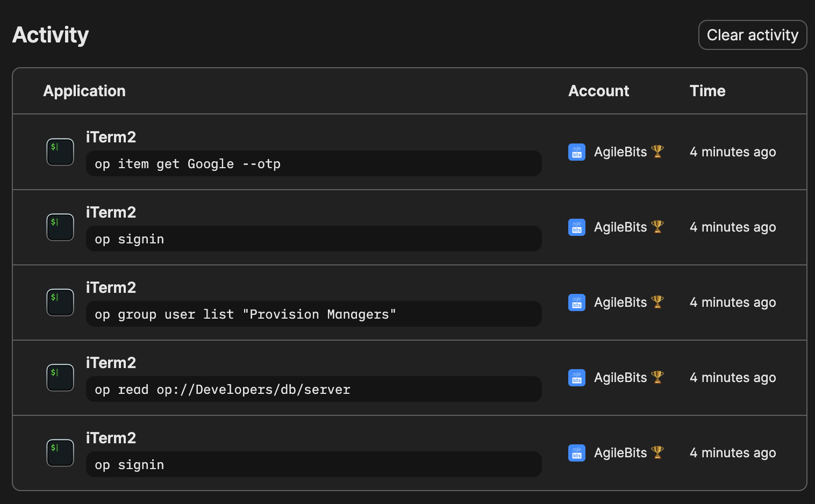The width and height of the screenshot is (815, 504).
Task: Click the trophy icon in 'op read' row
Action: pyautogui.click(x=657, y=377)
